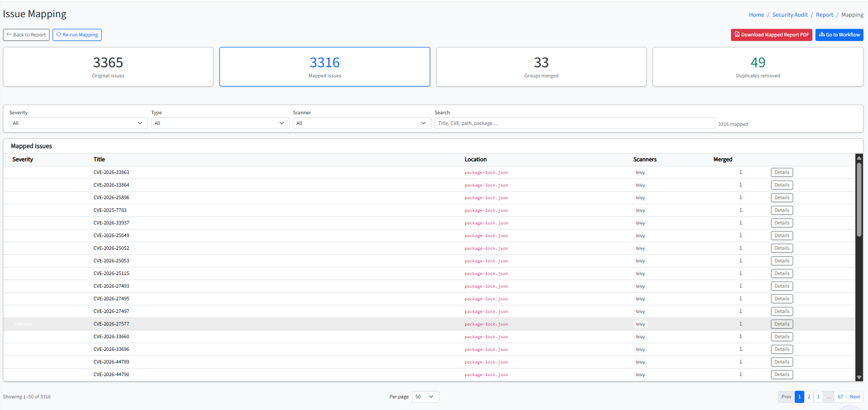
Task: Open the Security Audit breadcrumb link
Action: tap(790, 15)
